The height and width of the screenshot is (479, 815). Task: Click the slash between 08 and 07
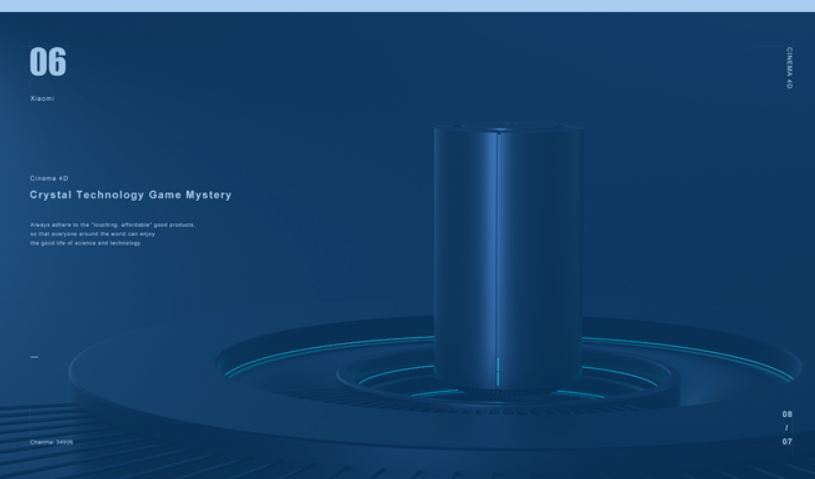coord(787,428)
